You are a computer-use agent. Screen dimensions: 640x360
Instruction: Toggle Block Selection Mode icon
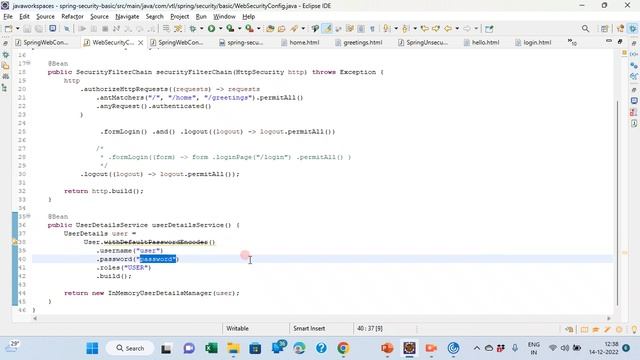(x=361, y=29)
